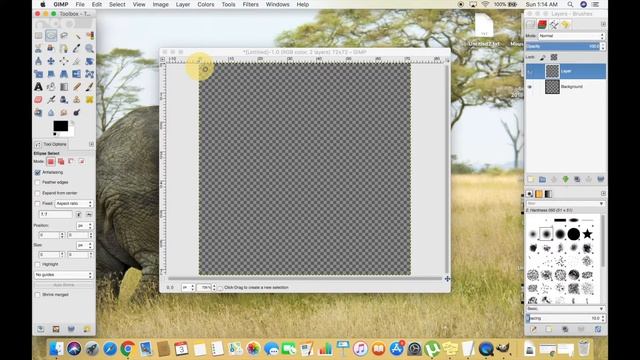Enable Expand from center option
The width and height of the screenshot is (640, 360).
(38, 193)
